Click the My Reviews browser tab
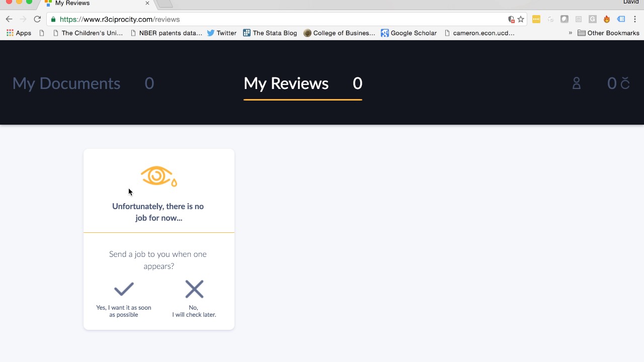Viewport: 644px width, 362px height. click(97, 4)
